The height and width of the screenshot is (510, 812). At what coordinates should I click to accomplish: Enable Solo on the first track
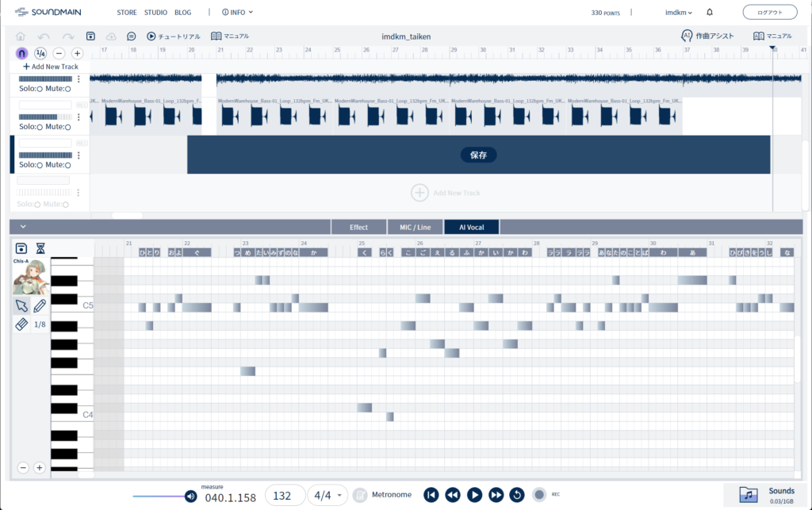pyautogui.click(x=40, y=89)
